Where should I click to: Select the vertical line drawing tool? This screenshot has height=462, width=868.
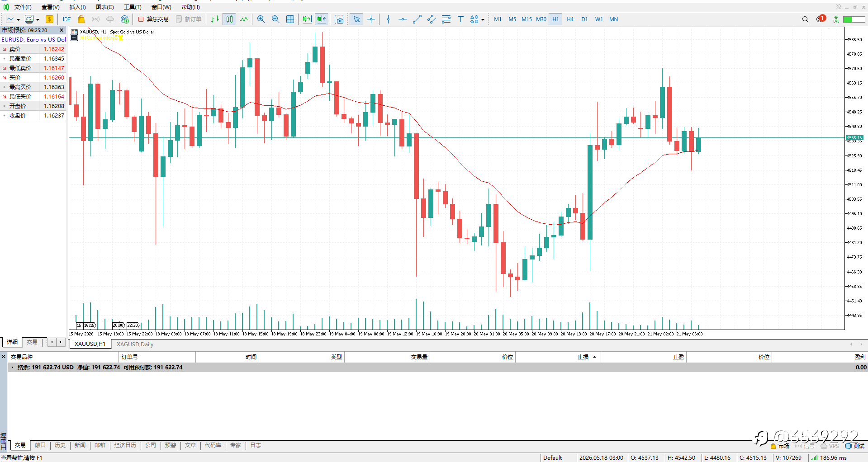(388, 19)
